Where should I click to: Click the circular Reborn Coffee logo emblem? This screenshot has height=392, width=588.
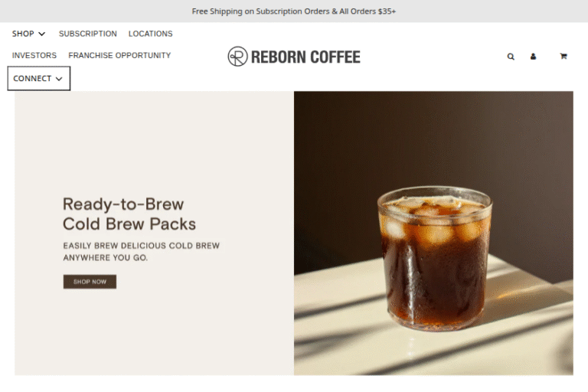237,56
